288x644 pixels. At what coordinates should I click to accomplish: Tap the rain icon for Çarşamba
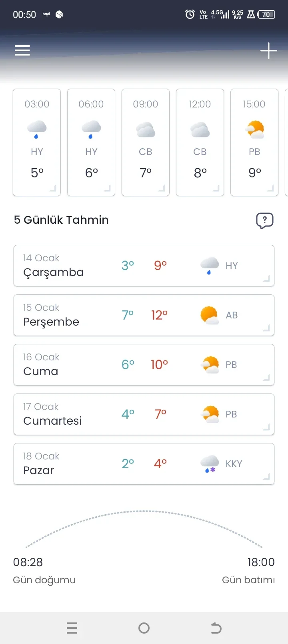pos(210,266)
